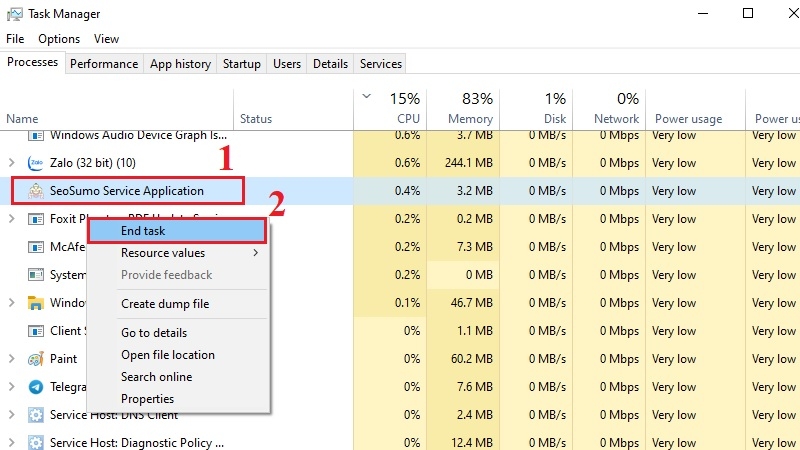The image size is (800, 450).
Task: Expand Service Host: DNS Client group
Action: 11,415
